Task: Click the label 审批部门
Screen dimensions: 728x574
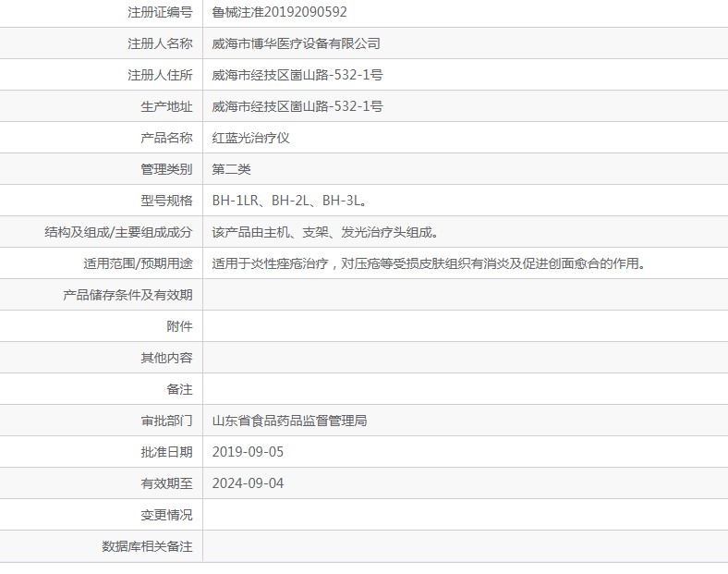Action: coord(166,421)
